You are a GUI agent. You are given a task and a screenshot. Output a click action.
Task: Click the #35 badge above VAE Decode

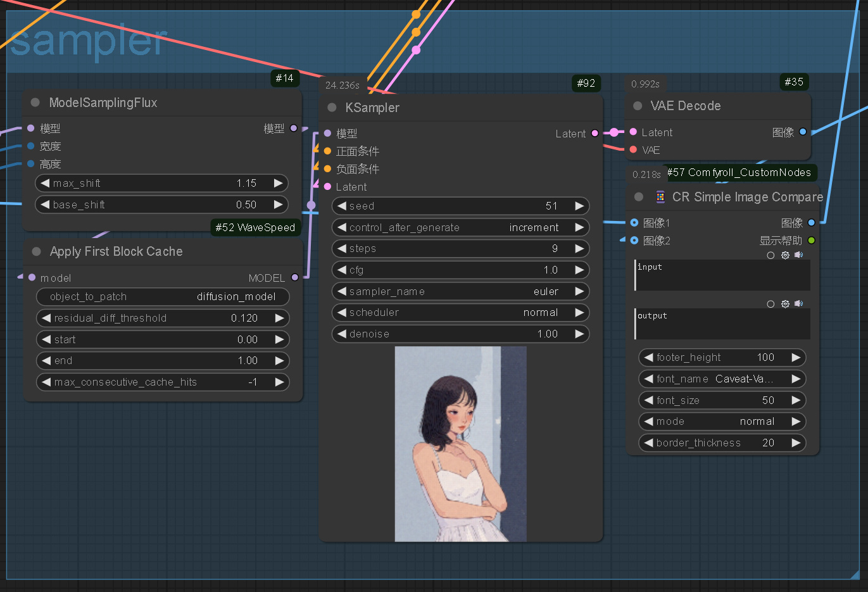pos(794,82)
